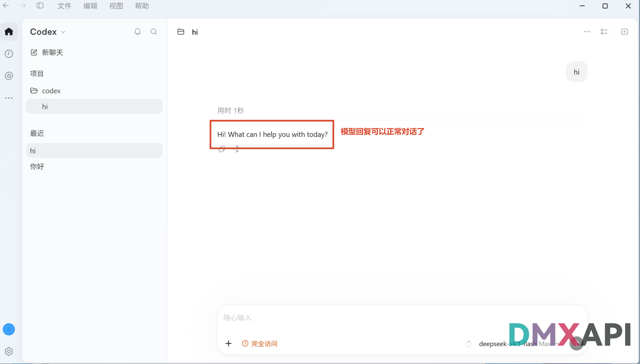Click the 用时 1秒 elapsed time label
640x364 pixels.
tap(230, 110)
